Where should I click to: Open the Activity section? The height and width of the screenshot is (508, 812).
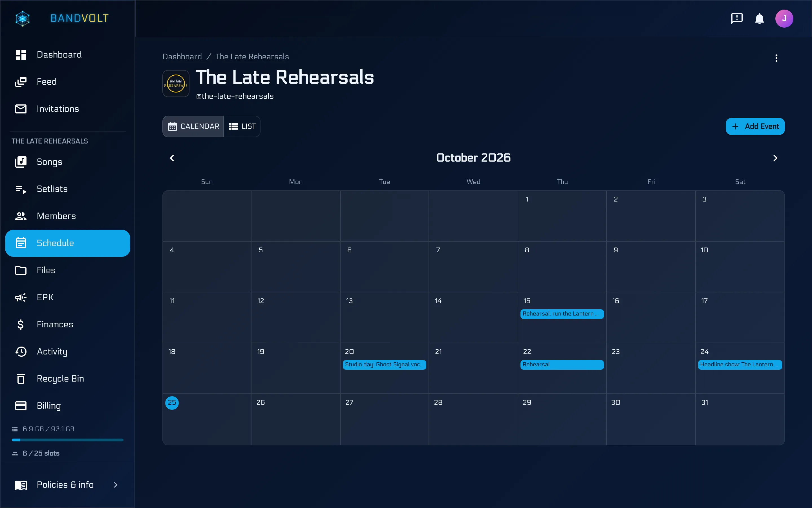tap(67, 351)
